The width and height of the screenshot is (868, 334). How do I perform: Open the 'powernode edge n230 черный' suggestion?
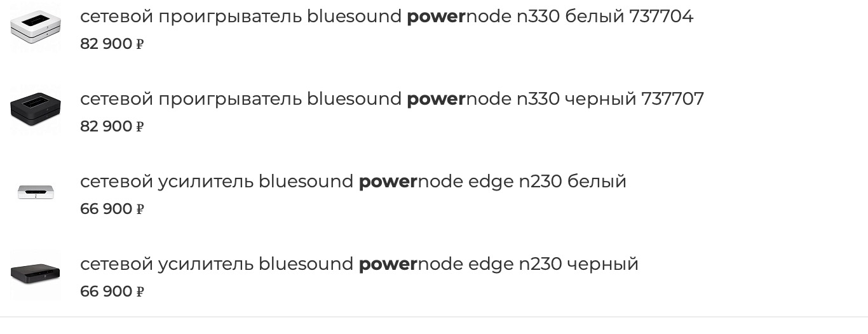pyautogui.click(x=359, y=264)
